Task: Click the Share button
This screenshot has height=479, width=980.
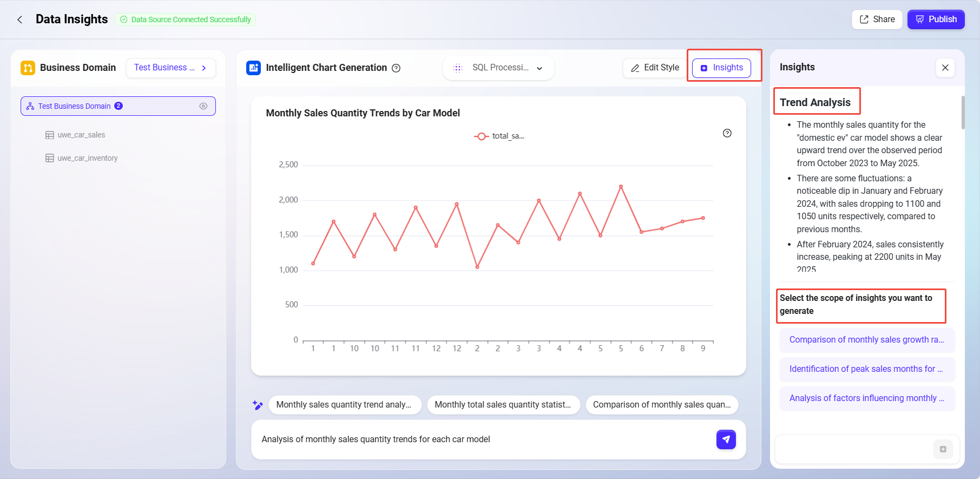Action: [x=877, y=19]
